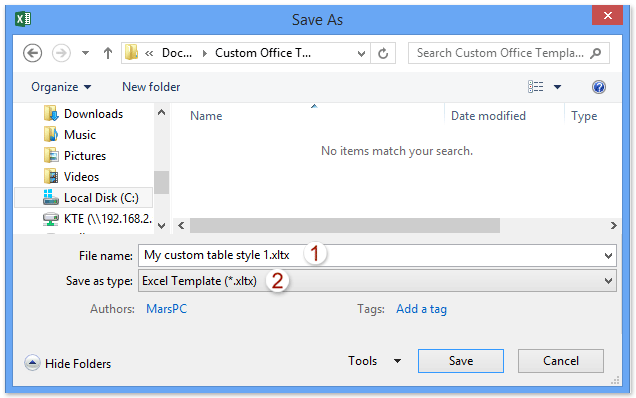Click the File name input field

coord(377,255)
